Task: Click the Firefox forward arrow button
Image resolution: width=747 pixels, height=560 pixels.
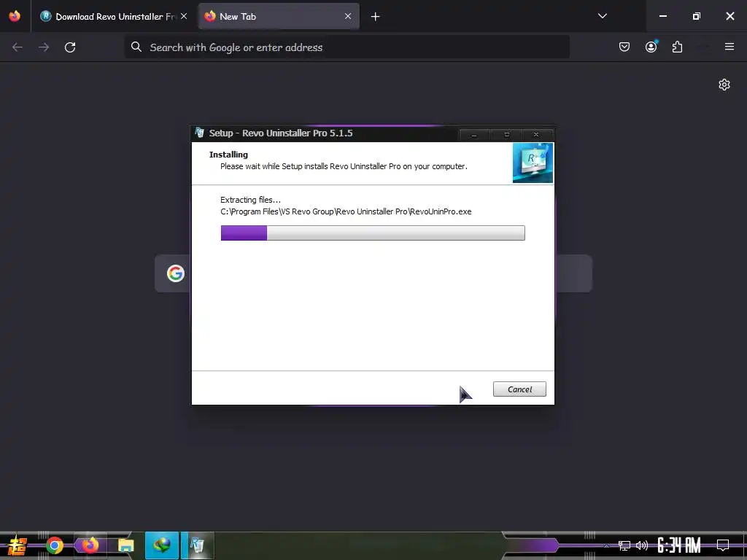Action: 44,47
